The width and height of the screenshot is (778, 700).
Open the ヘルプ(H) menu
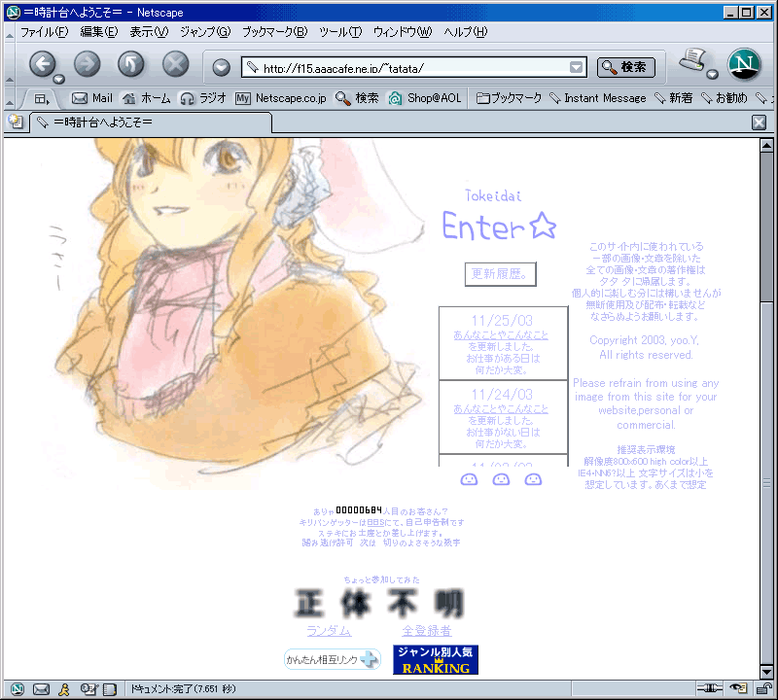click(x=466, y=32)
